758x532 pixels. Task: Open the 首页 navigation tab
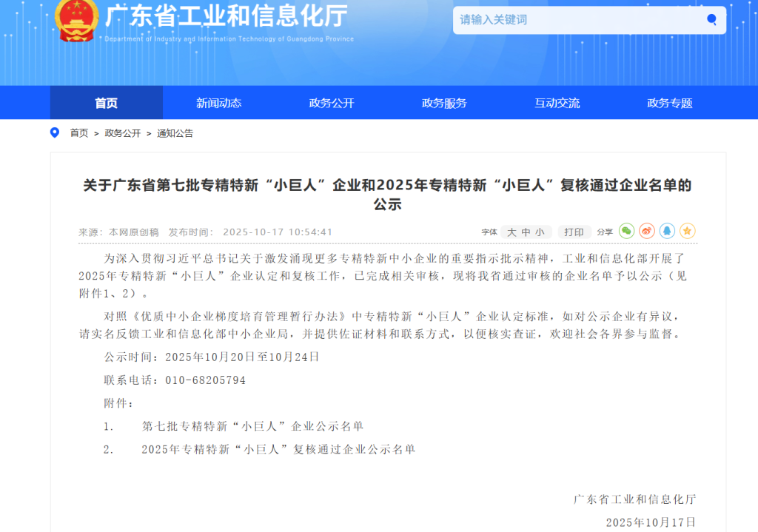(x=106, y=103)
